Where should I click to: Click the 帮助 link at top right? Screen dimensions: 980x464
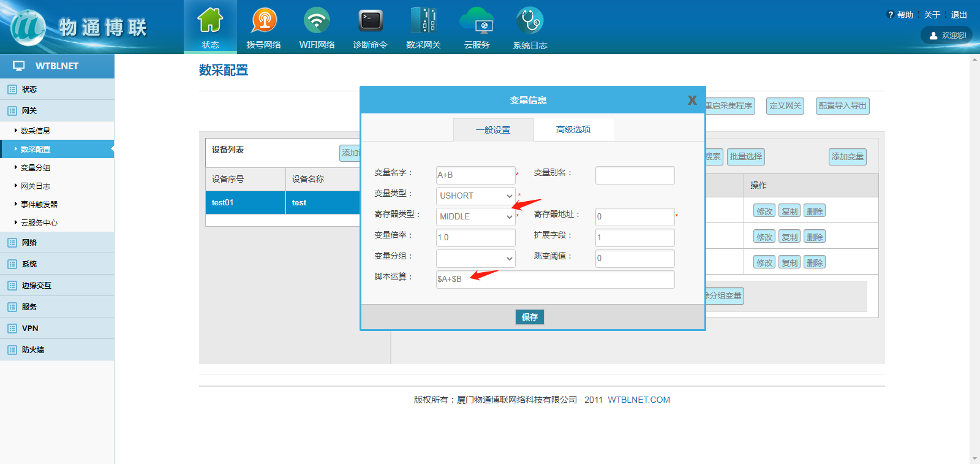(x=905, y=15)
